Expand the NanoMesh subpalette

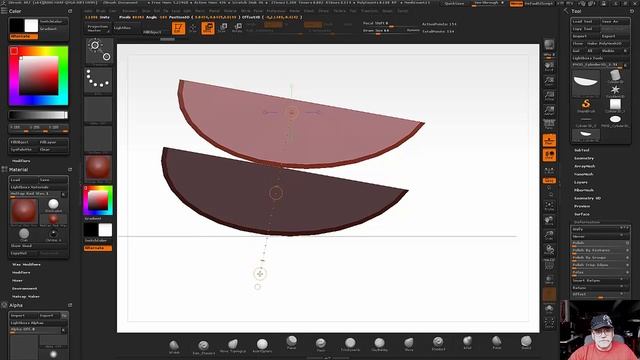pyautogui.click(x=584, y=174)
